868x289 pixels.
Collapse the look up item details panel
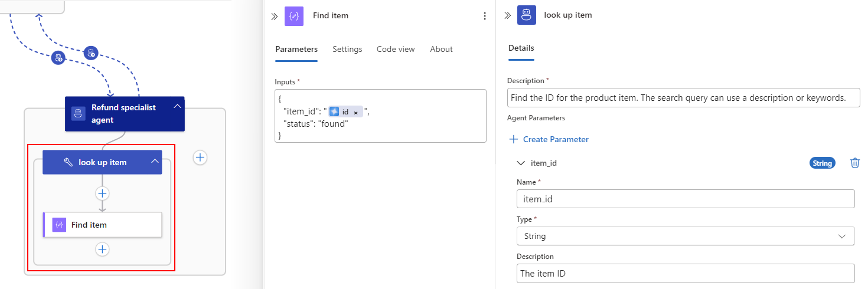click(507, 15)
